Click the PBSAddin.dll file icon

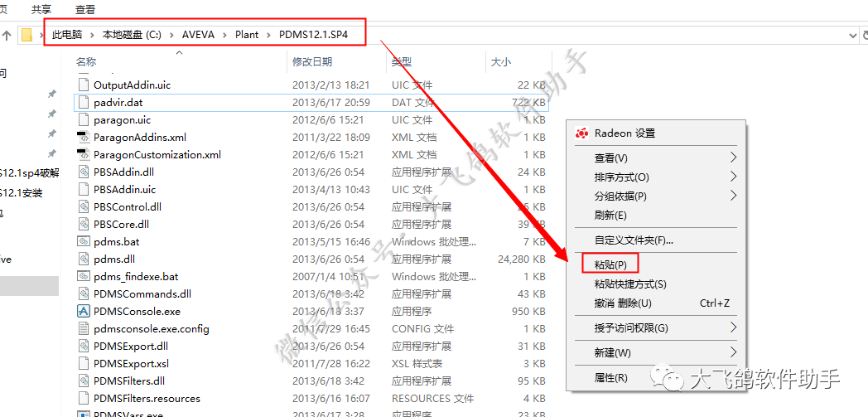coord(83,172)
